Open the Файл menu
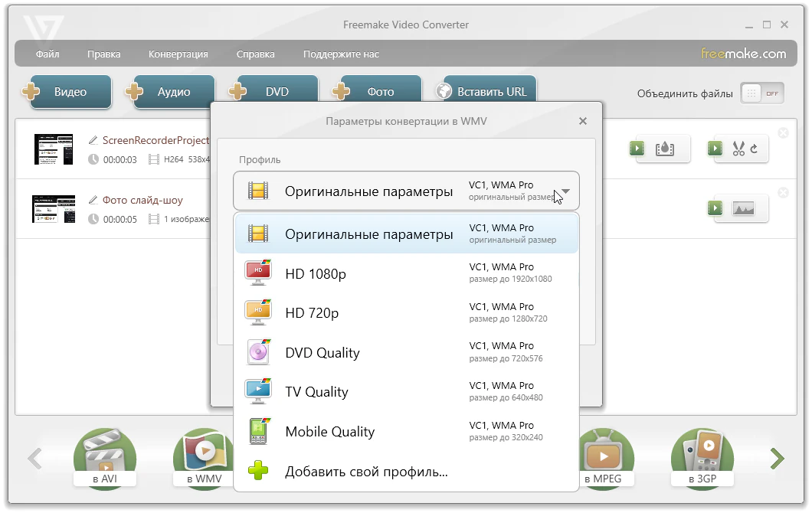Image resolution: width=812 pixels, height=513 pixels. pyautogui.click(x=47, y=54)
